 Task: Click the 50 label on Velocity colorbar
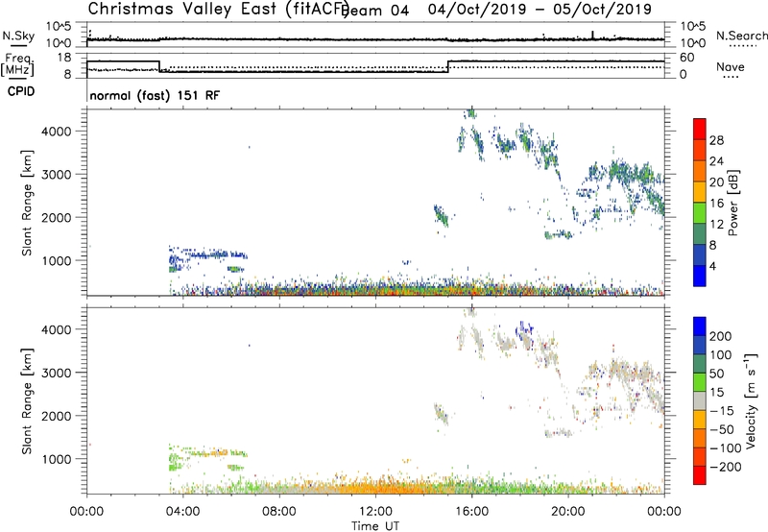pos(716,374)
